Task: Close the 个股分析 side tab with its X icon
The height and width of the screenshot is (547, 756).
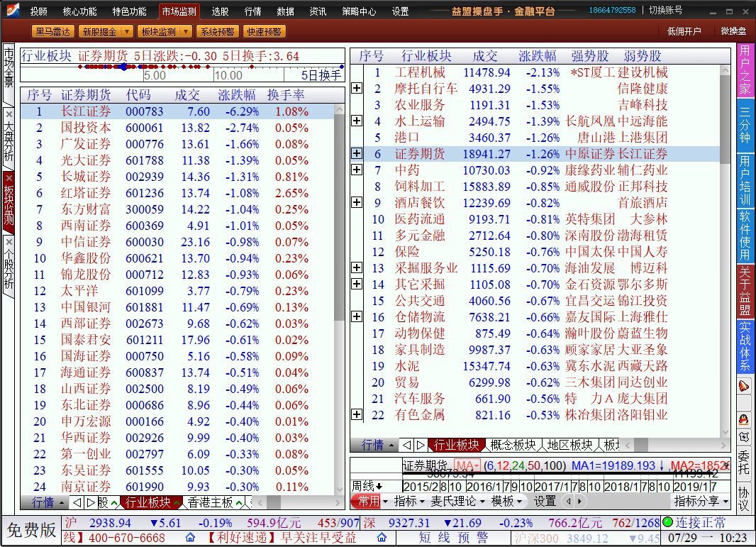Action: [9, 241]
